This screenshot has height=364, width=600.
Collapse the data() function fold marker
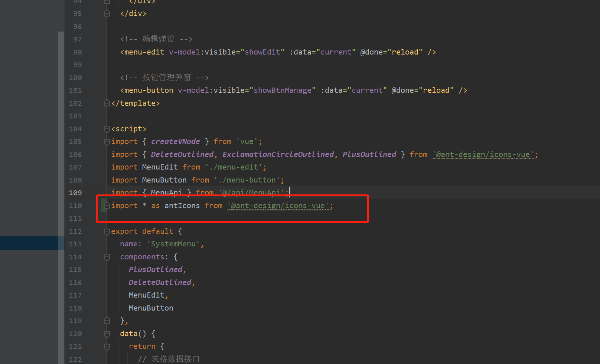(x=107, y=333)
